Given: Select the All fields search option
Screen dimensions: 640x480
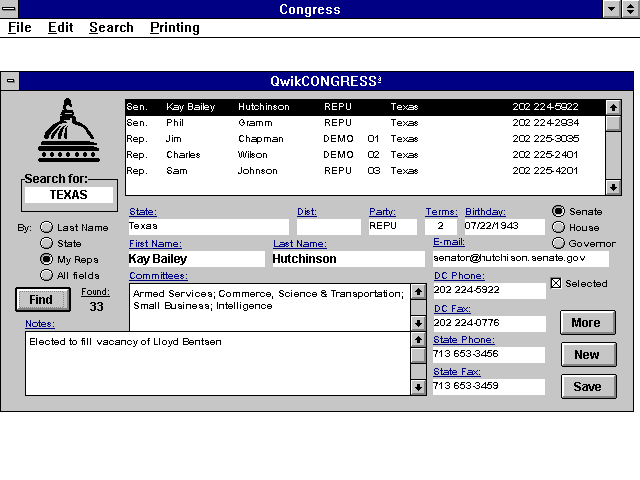Looking at the screenshot, I should (x=46, y=275).
